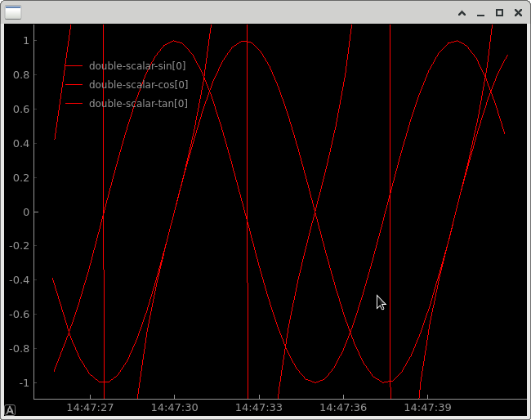Select the double-scalar-sin[0] legend label
The image size is (531, 420).
click(138, 66)
